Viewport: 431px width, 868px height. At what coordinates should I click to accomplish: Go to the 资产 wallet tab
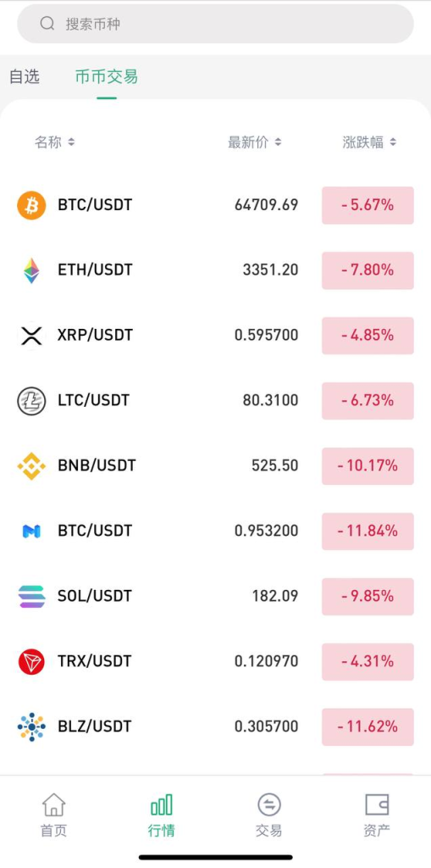(x=377, y=814)
